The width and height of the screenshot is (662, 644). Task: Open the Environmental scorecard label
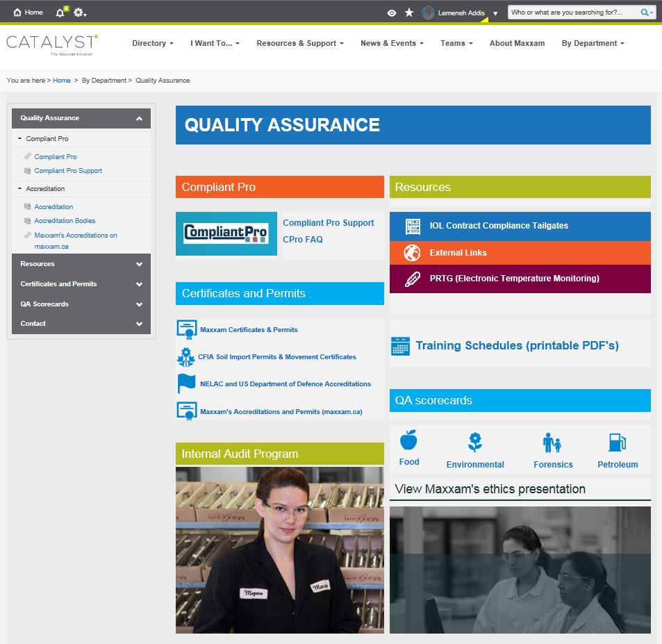pyautogui.click(x=475, y=465)
